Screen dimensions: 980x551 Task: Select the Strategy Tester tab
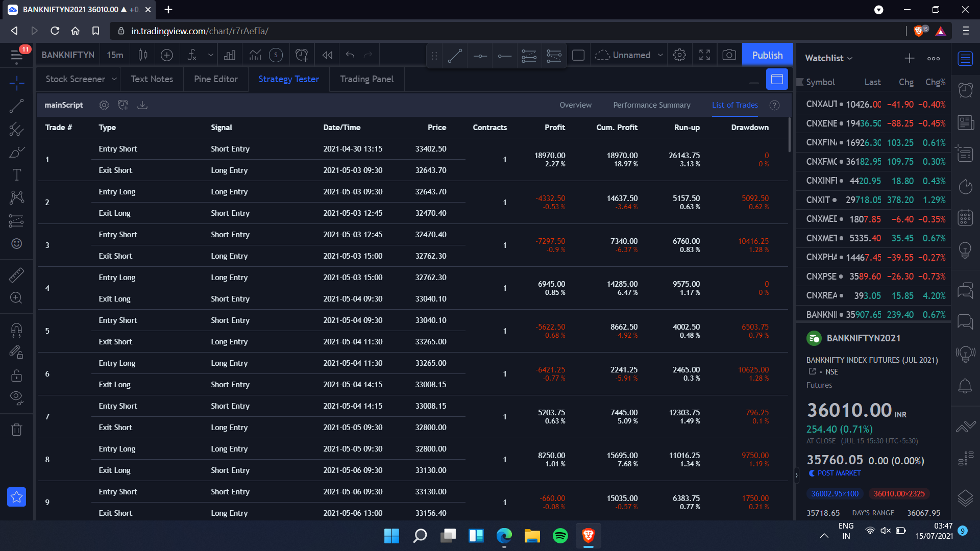[288, 79]
